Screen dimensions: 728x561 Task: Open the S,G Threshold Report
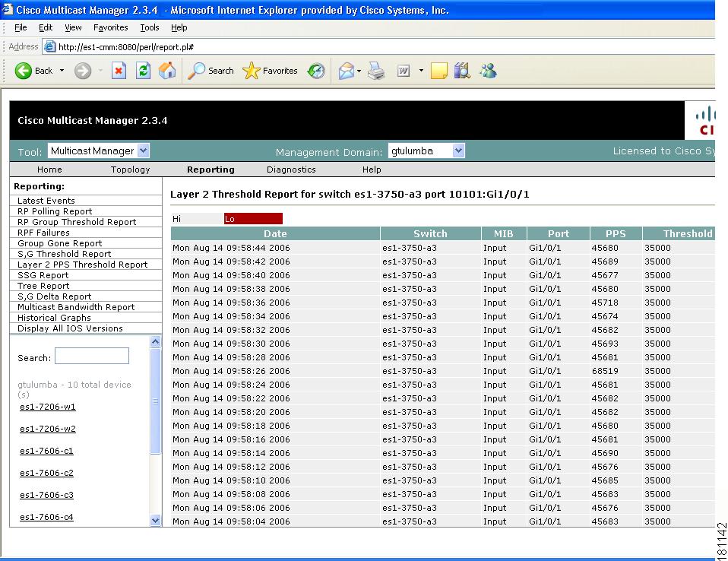[x=64, y=254]
